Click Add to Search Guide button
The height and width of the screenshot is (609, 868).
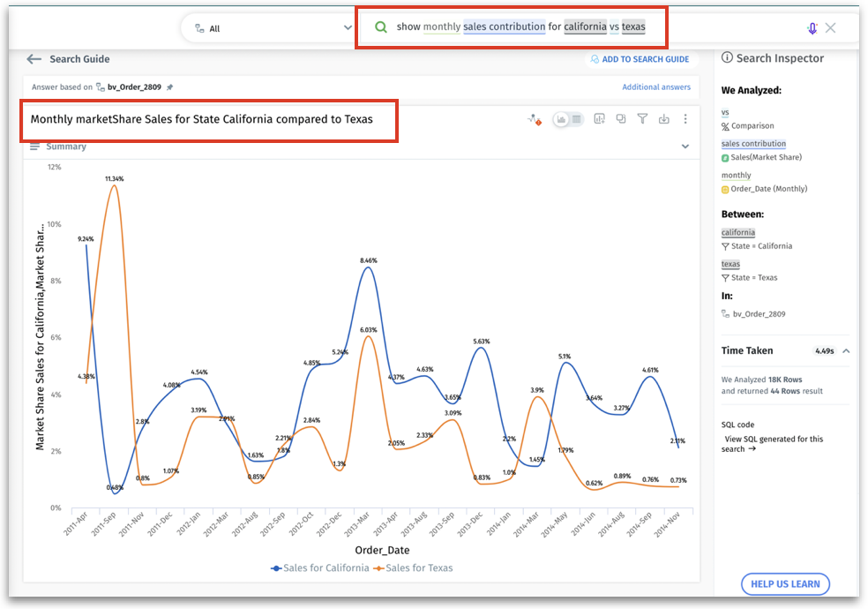click(x=639, y=59)
